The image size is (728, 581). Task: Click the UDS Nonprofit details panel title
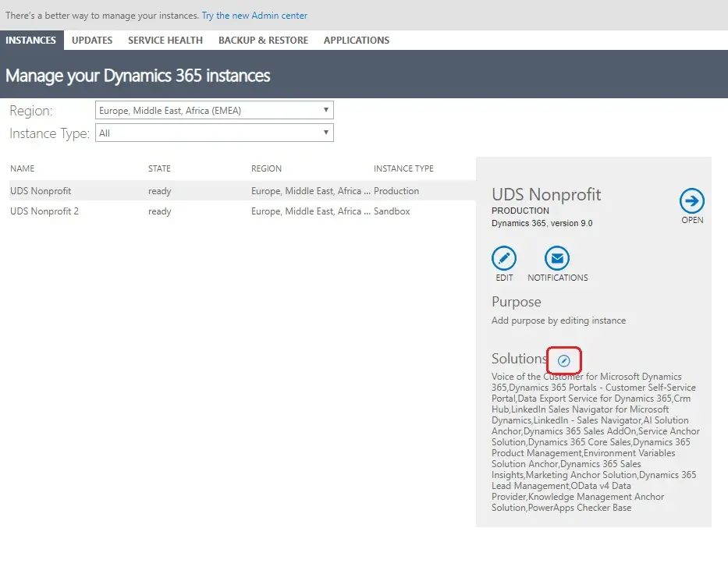(x=546, y=194)
